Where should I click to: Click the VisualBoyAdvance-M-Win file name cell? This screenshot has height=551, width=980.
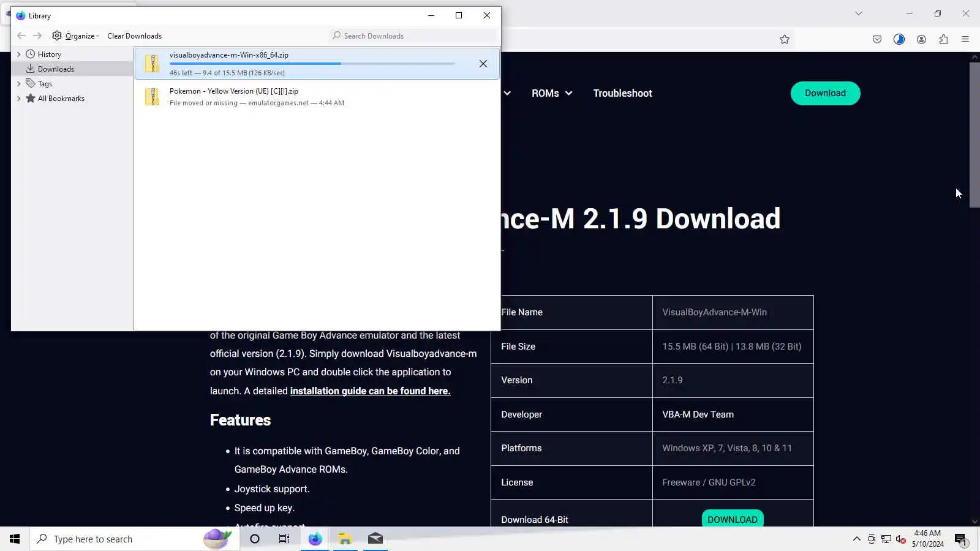[x=733, y=312]
